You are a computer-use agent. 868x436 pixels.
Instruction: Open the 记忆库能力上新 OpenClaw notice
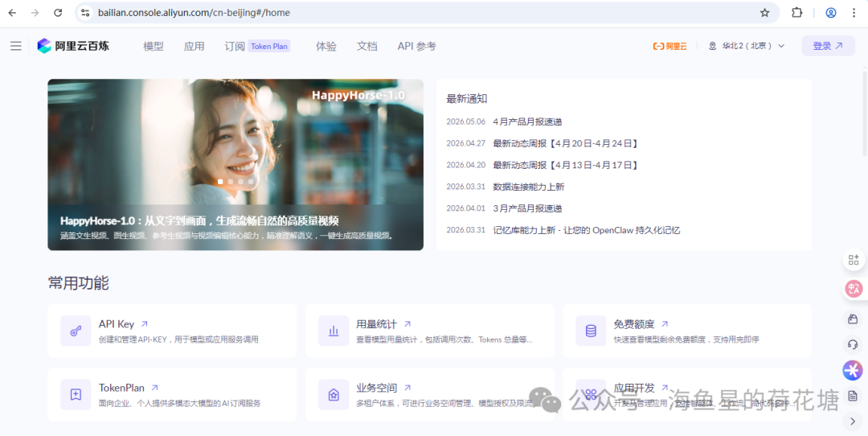click(x=587, y=230)
